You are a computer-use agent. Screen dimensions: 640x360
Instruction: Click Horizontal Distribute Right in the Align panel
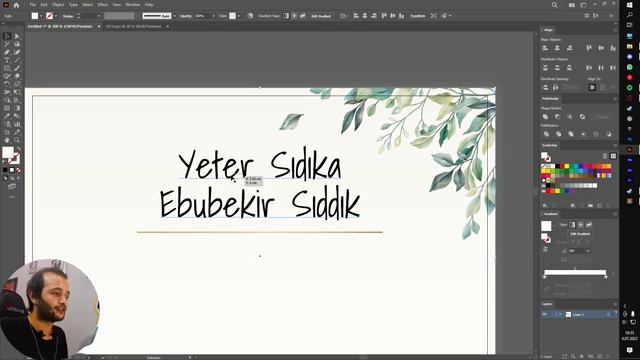click(x=613, y=67)
